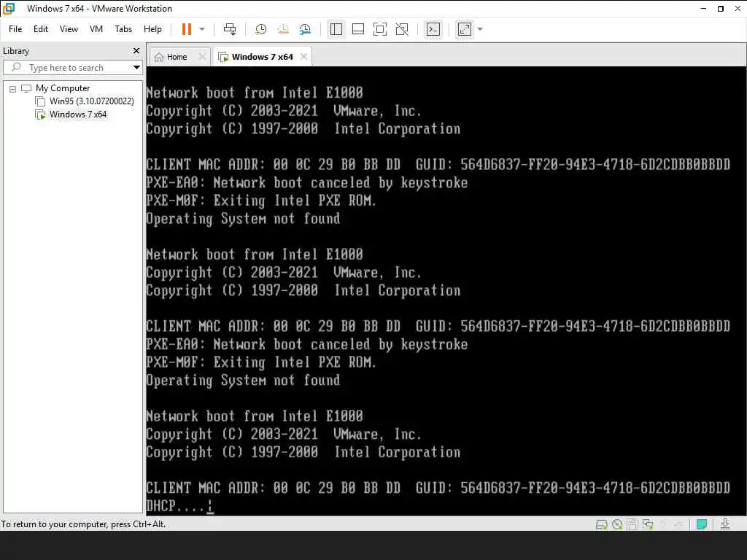Click the teal message log status icon
Screen dimensions: 747x560
(x=701, y=524)
